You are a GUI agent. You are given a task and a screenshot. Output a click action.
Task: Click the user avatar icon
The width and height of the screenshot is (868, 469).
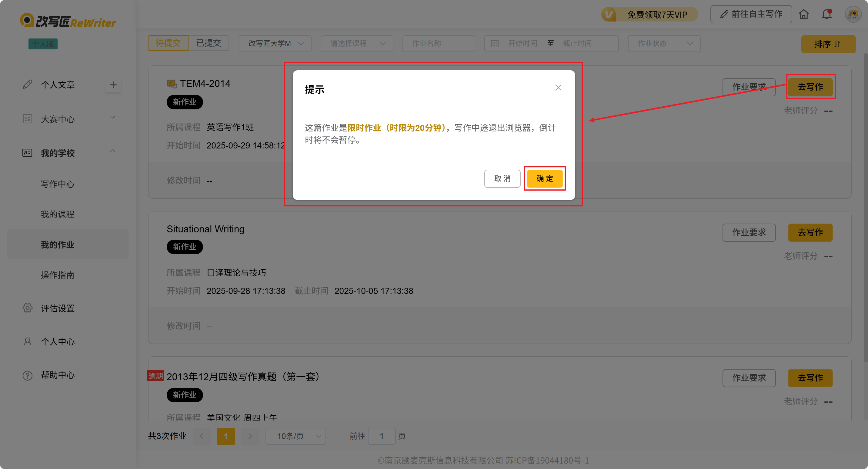853,15
